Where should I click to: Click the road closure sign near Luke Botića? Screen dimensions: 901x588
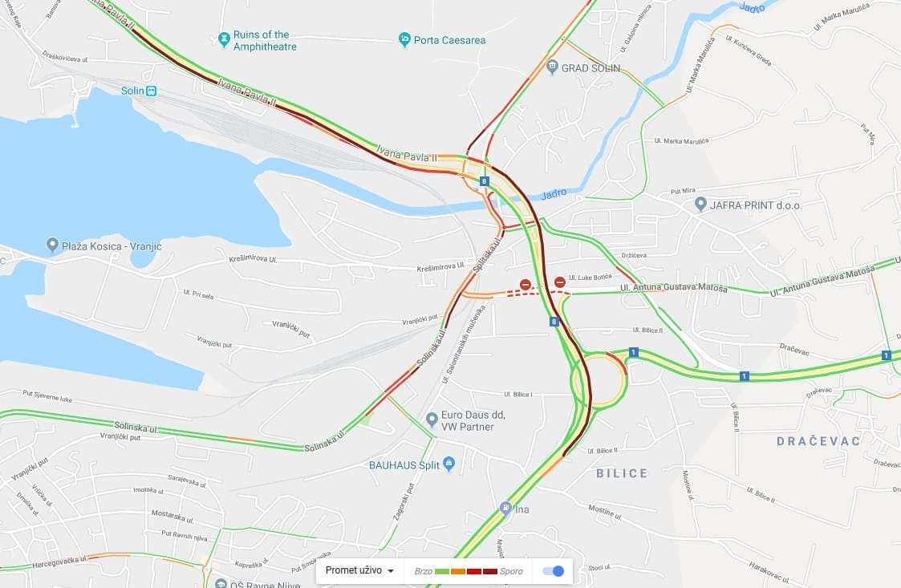[560, 282]
